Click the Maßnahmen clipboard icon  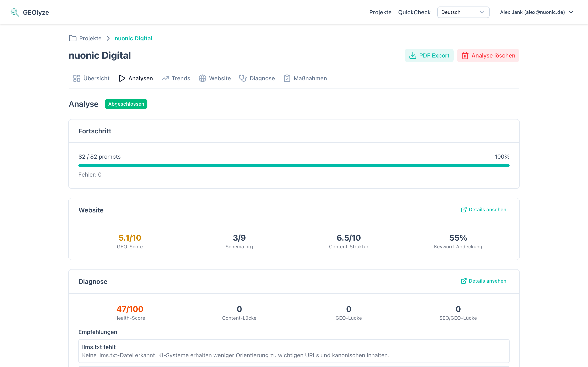coord(287,78)
